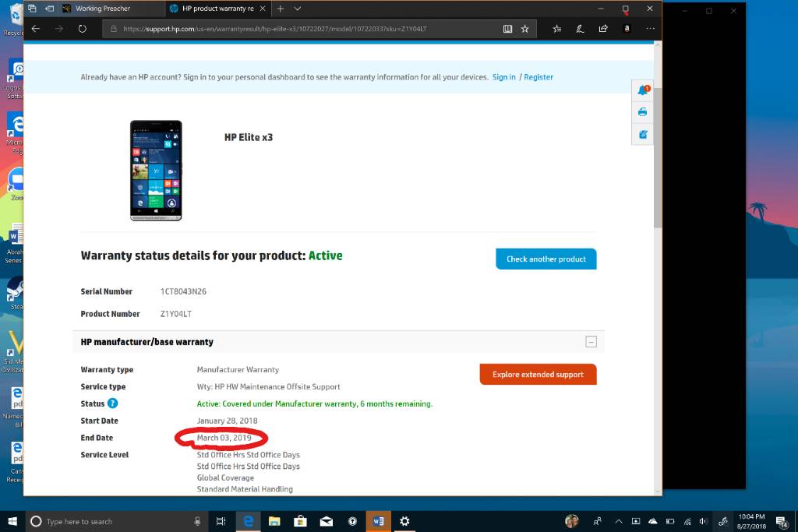Click the Amazon extension icon

(x=627, y=29)
